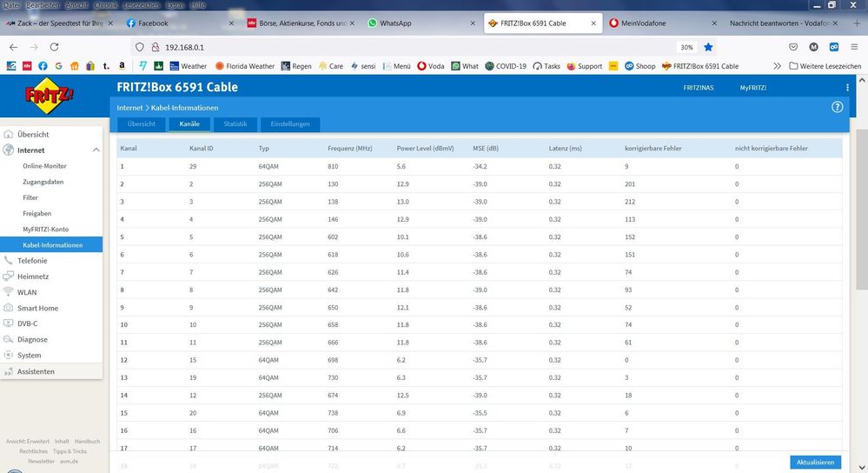Click the FRITZ! logo in the header

tap(50, 97)
